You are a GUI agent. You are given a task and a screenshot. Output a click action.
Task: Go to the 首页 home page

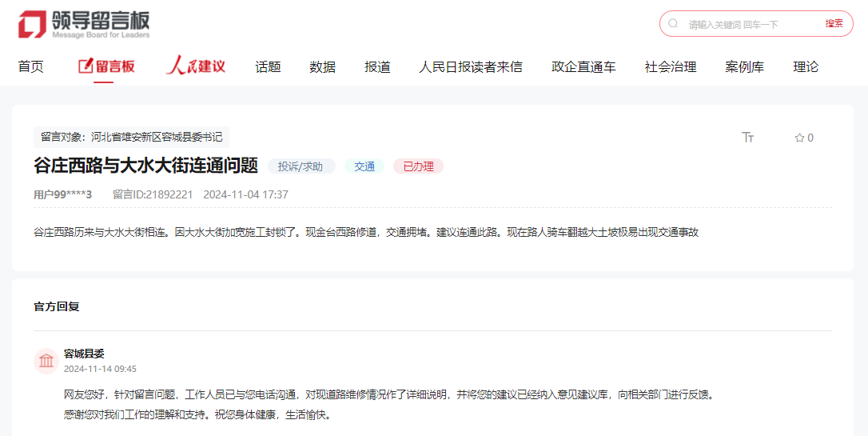[x=31, y=66]
